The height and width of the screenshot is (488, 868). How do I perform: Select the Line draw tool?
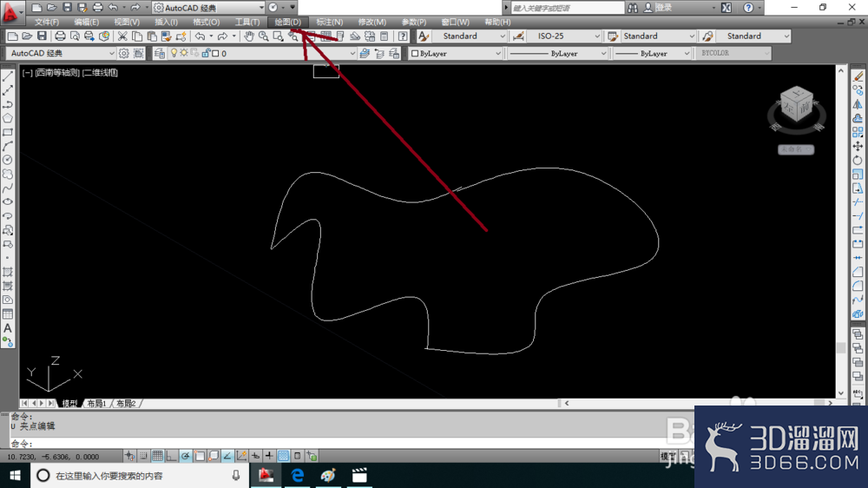tap(8, 76)
